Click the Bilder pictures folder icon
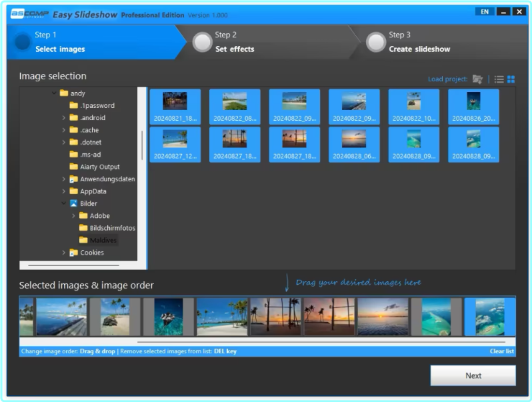The image size is (532, 402). (x=74, y=203)
